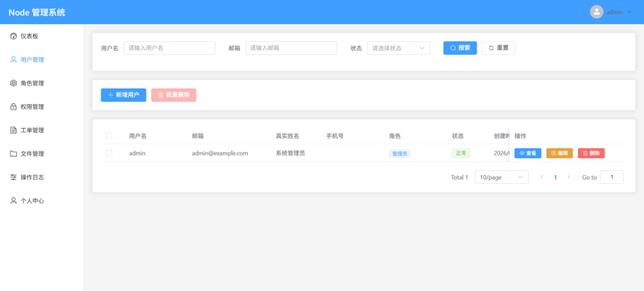The image size is (644, 291).
Task: Click the dashboard gauge icon
Action: click(13, 36)
